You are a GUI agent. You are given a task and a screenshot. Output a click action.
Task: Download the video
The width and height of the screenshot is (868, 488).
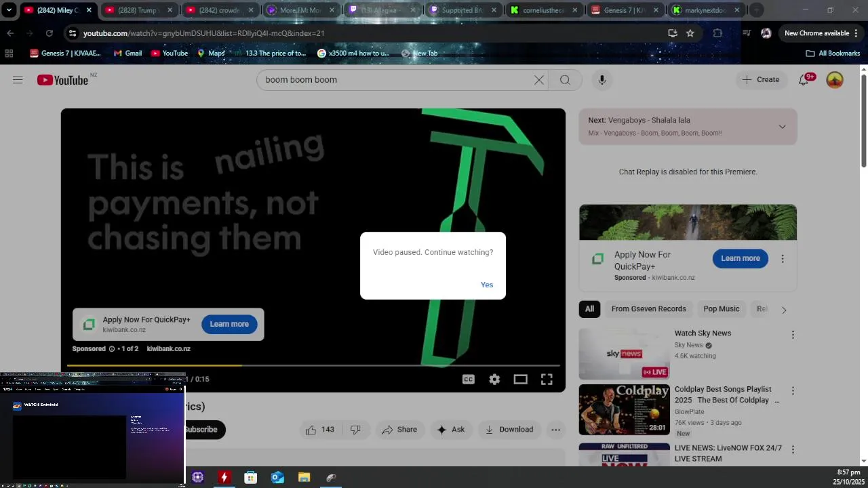point(509,430)
